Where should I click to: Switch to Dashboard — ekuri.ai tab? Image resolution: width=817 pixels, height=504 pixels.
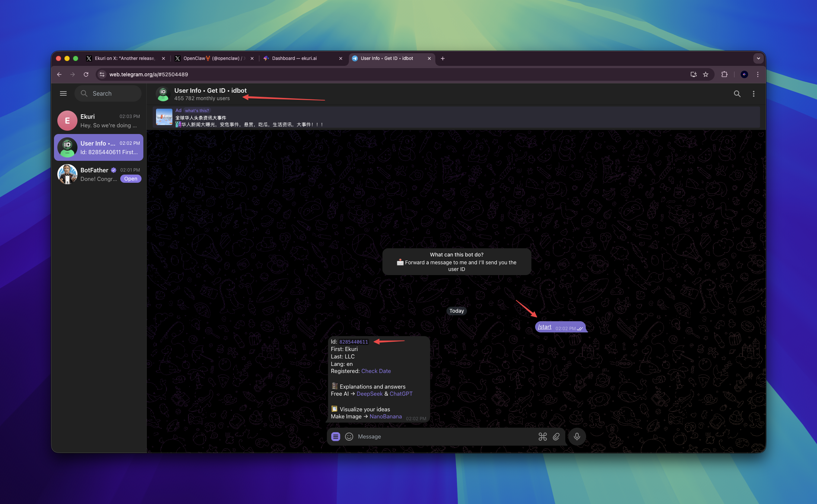point(294,58)
